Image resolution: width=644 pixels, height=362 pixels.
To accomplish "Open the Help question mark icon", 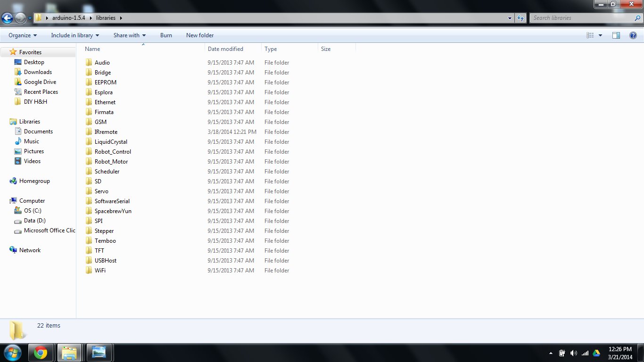I will [633, 35].
